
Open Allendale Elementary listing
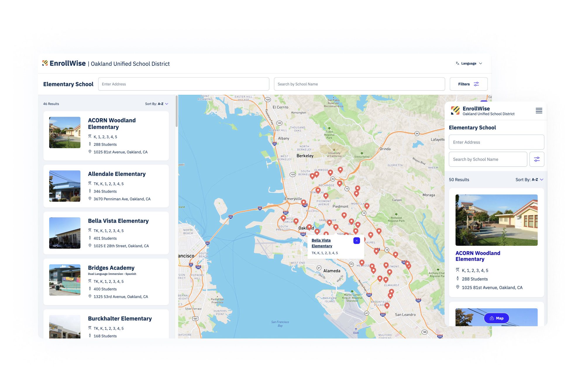(x=117, y=174)
